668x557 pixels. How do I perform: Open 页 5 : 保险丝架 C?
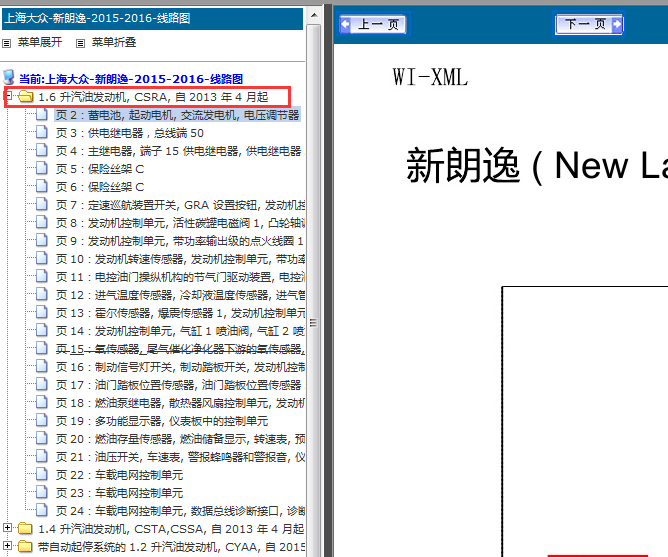[100, 169]
